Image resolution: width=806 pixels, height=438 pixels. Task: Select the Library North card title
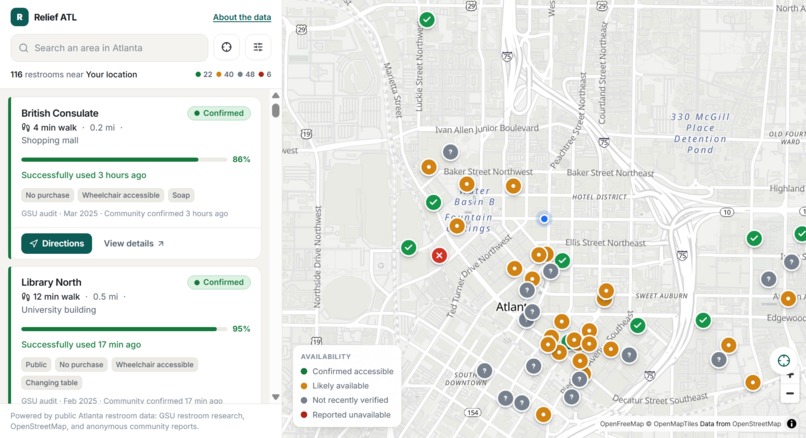click(51, 282)
